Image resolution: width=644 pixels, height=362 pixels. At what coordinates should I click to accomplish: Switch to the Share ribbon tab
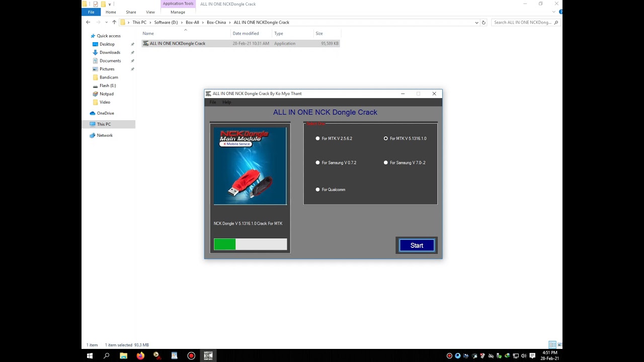[x=131, y=12]
